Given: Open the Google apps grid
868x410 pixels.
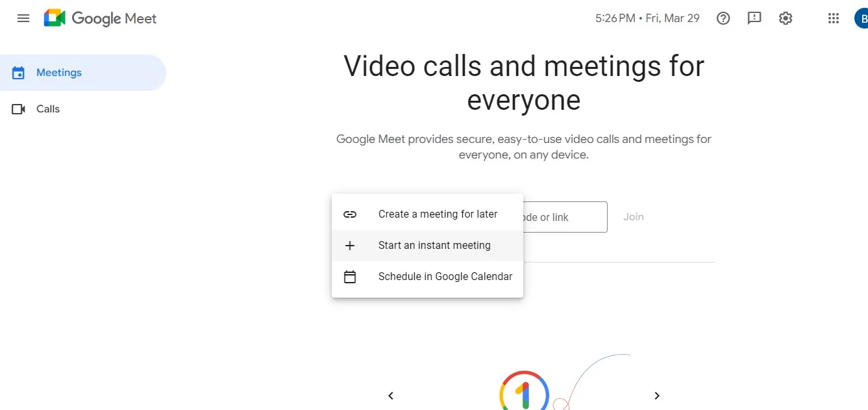Looking at the screenshot, I should 834,18.
